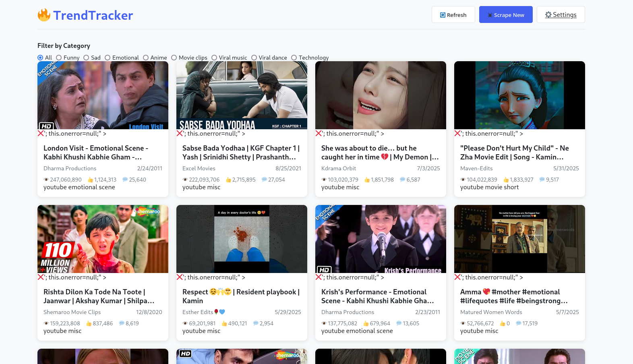Click the Kdrama Orbit channel name
Viewport: 633px width, 364px height.
(339, 168)
